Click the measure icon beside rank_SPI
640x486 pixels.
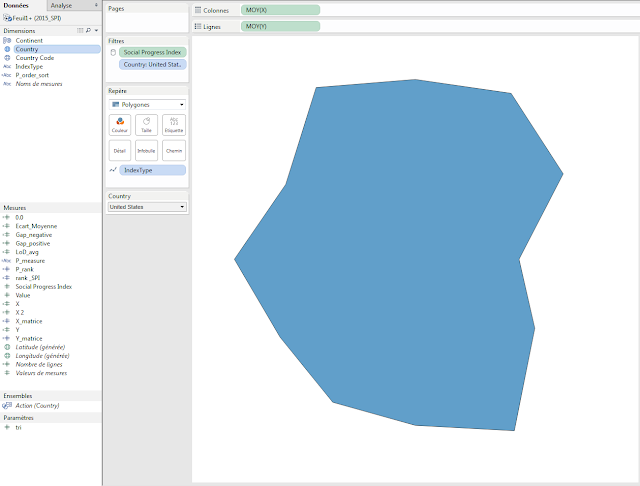pyautogui.click(x=7, y=278)
